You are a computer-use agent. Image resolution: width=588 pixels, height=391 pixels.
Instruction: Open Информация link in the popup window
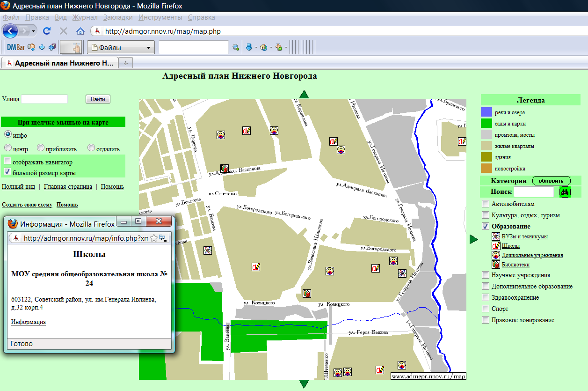29,322
